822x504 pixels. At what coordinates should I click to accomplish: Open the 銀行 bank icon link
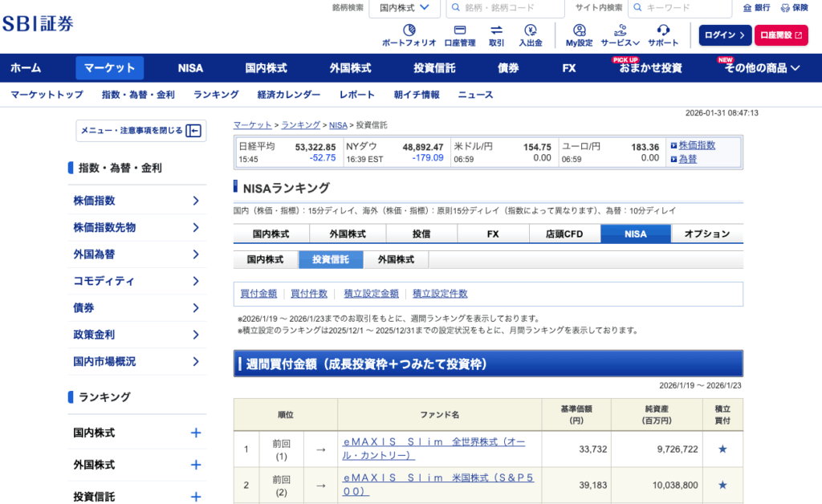(756, 8)
